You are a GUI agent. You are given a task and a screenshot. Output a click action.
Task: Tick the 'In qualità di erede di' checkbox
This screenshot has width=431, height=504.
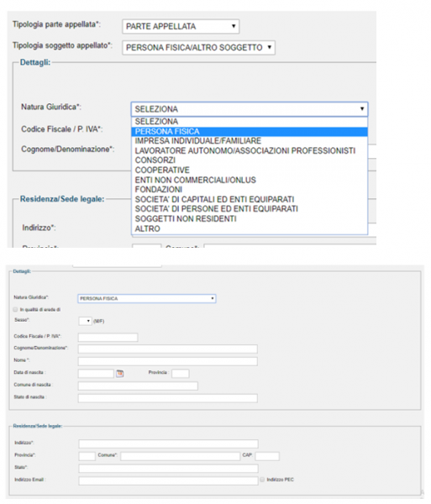tap(15, 309)
